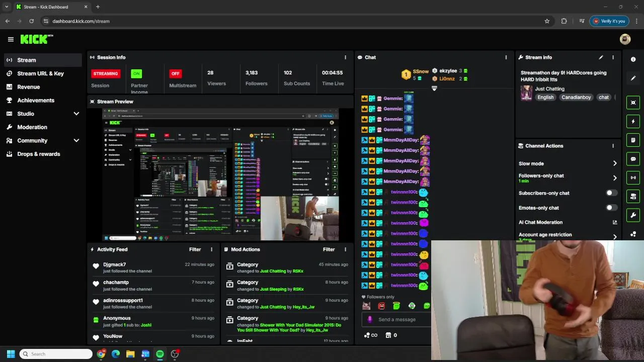Expand the Studio sidebar section
644x362 pixels.
pos(76,114)
